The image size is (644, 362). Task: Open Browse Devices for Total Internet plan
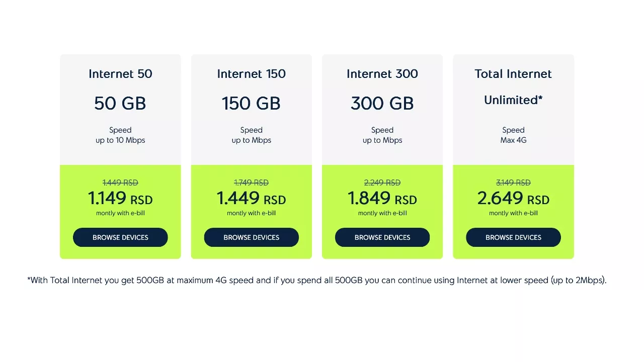tap(513, 237)
